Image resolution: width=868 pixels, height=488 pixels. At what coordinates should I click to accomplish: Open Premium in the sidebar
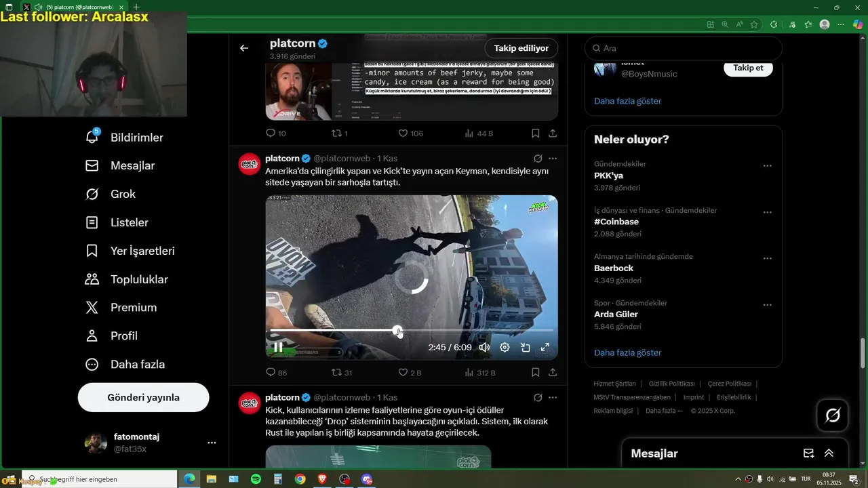pyautogui.click(x=121, y=308)
